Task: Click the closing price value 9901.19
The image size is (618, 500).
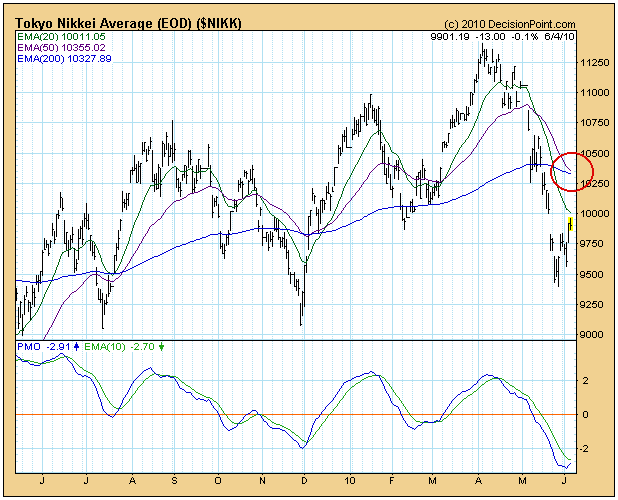Action: click(450, 37)
